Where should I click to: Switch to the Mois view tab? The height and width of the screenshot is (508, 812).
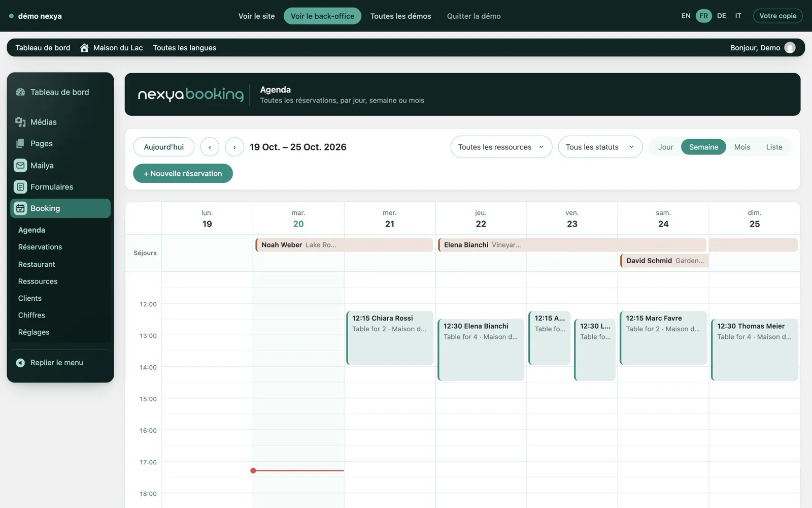pos(742,147)
